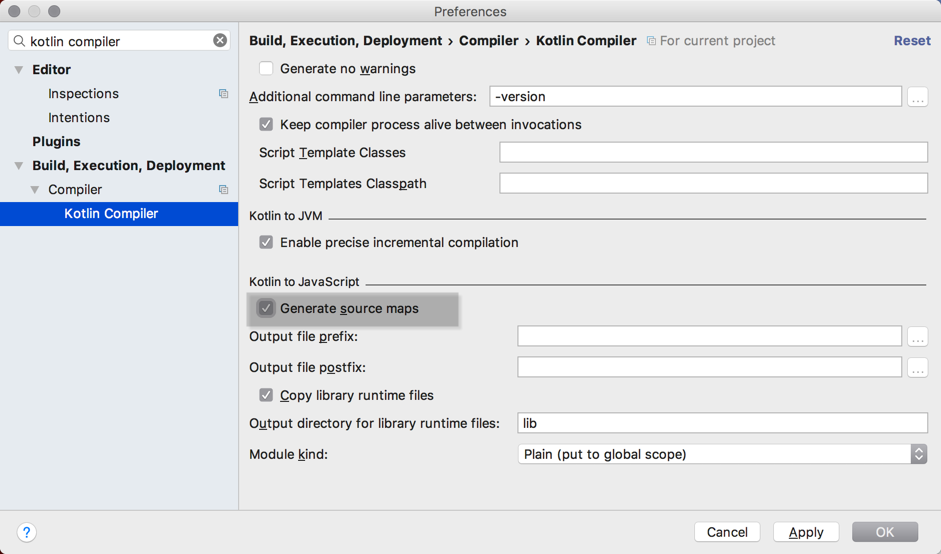Focus Script Template Classes field

point(714,152)
